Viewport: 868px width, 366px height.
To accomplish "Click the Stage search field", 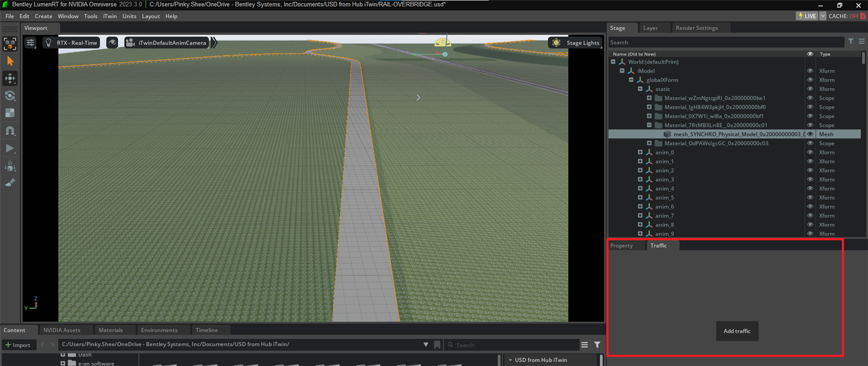I will coord(726,42).
